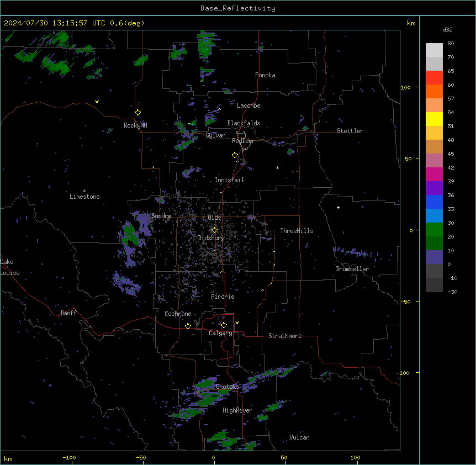
Task: Choose the dark green 10-20 dBZ legend swatch
Action: click(434, 244)
